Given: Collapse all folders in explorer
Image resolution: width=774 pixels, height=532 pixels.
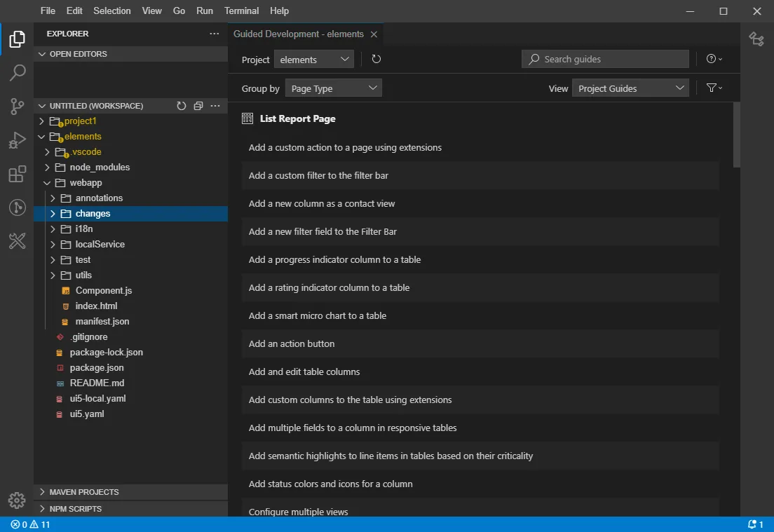Looking at the screenshot, I should (x=198, y=106).
